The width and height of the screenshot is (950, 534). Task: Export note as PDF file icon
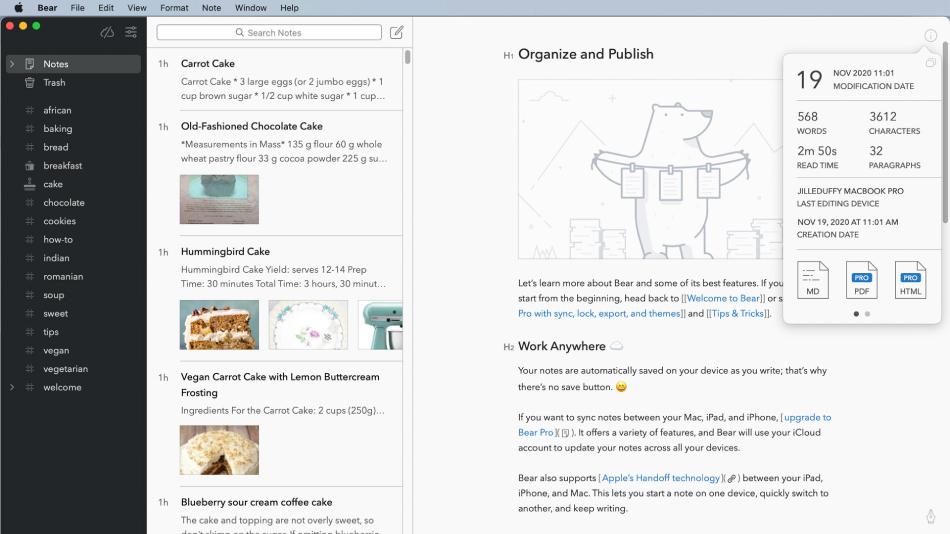click(862, 280)
